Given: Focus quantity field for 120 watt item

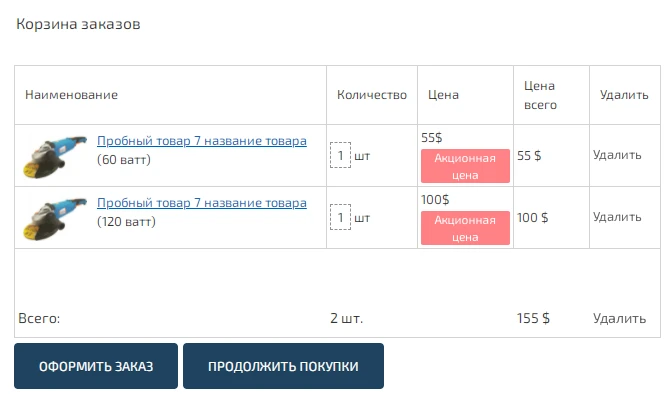Looking at the screenshot, I should point(340,218).
